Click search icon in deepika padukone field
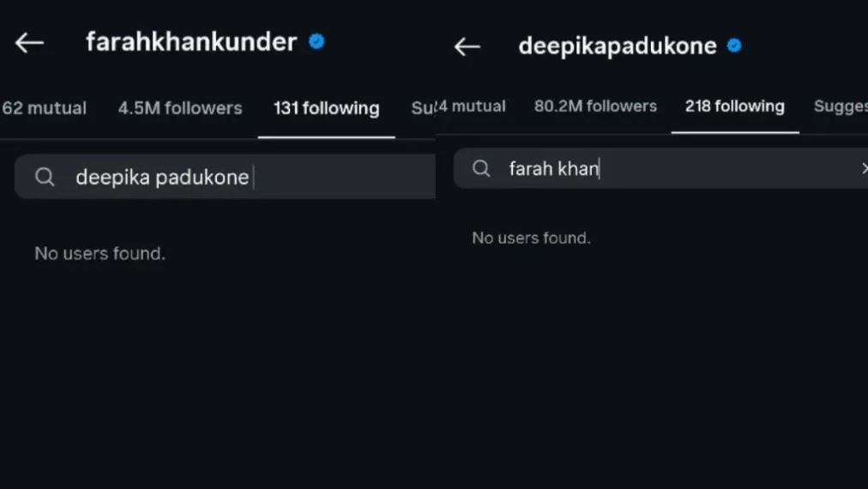 [x=45, y=177]
